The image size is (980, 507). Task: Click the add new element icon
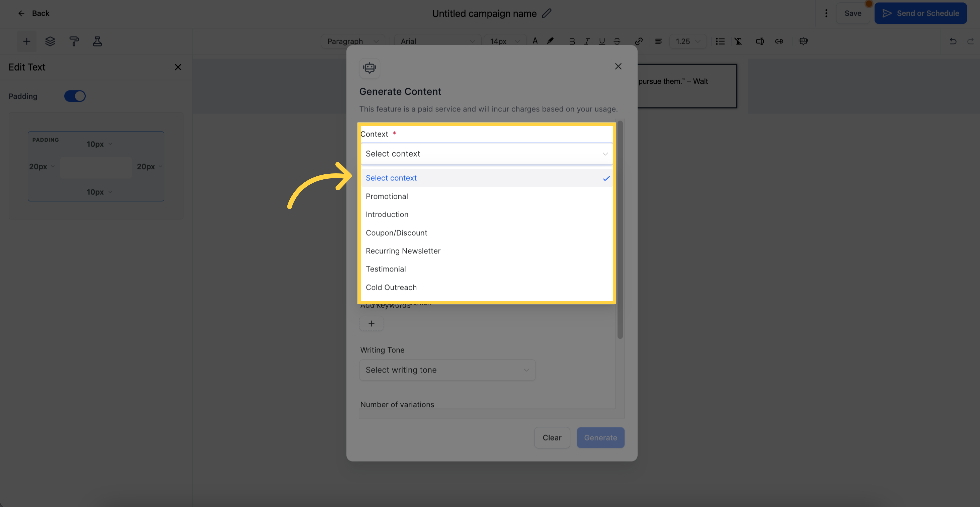[x=27, y=41]
